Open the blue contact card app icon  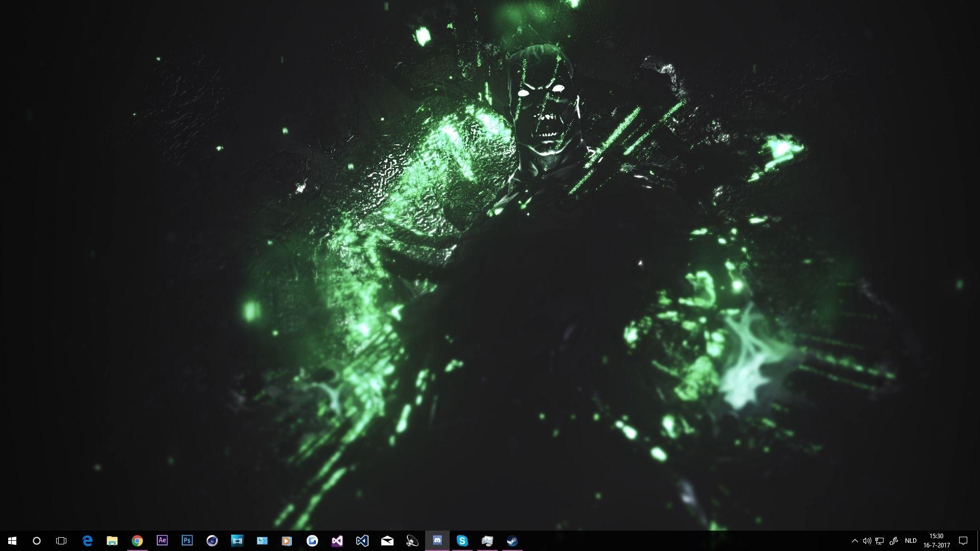tap(262, 541)
